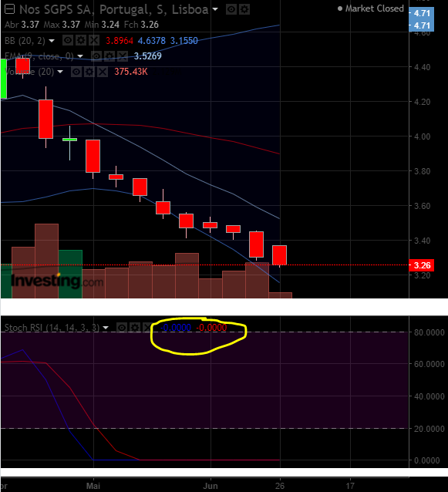Click the Min 3.24 value
This screenshot has height=492, width=448.
click(102, 25)
